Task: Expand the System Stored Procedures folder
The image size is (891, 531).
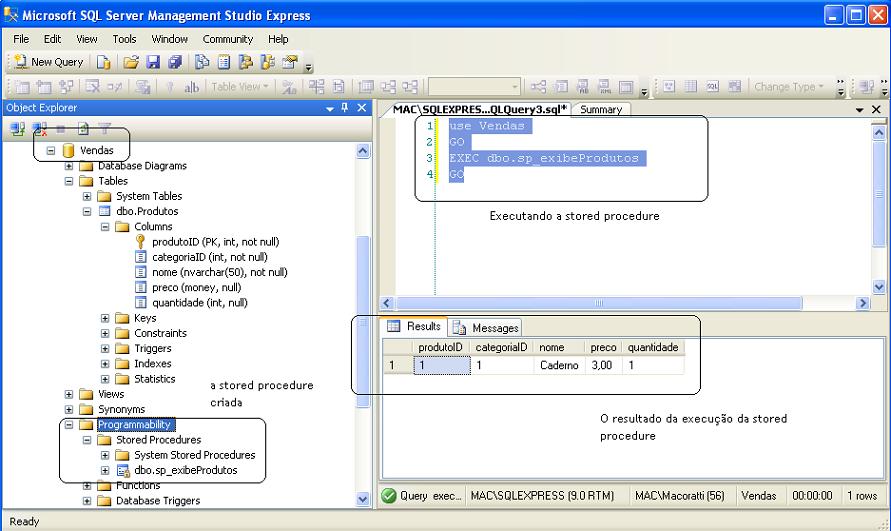Action: click(105, 455)
